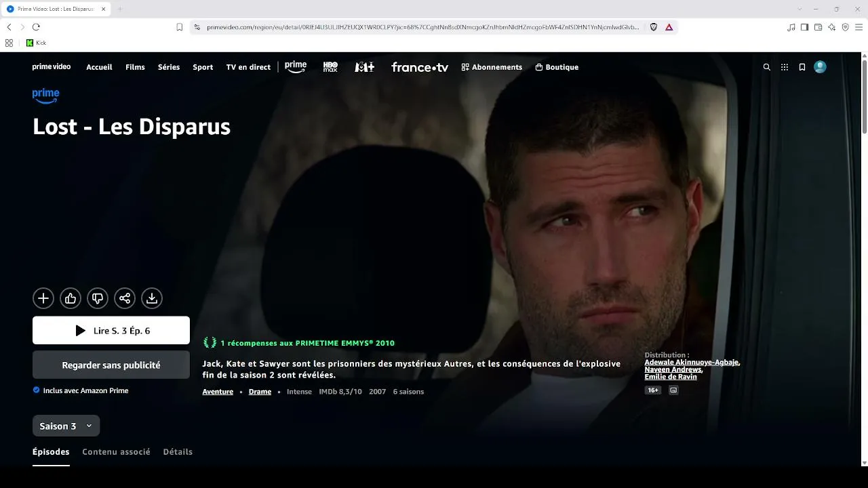Viewport: 868px width, 488px height.
Task: Open the Prime channel logo in navigation
Action: (x=296, y=67)
